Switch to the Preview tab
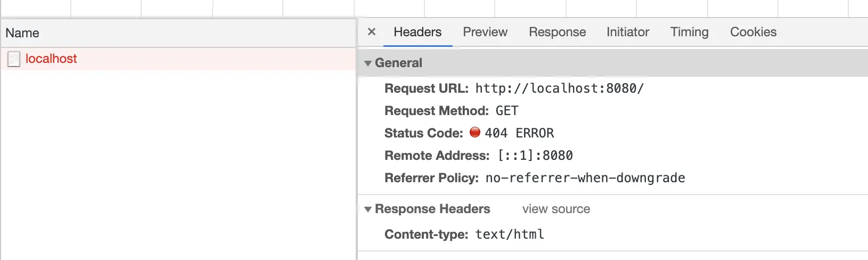This screenshot has width=868, height=260. click(485, 32)
